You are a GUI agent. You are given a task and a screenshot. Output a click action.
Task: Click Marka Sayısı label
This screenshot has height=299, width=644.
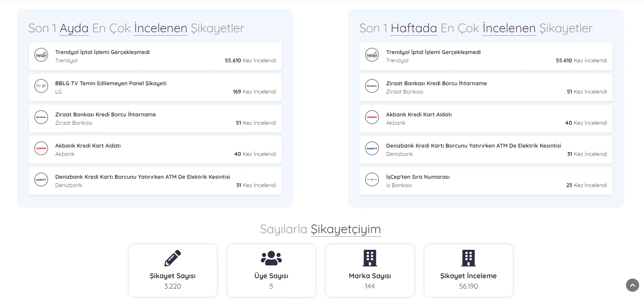(370, 276)
